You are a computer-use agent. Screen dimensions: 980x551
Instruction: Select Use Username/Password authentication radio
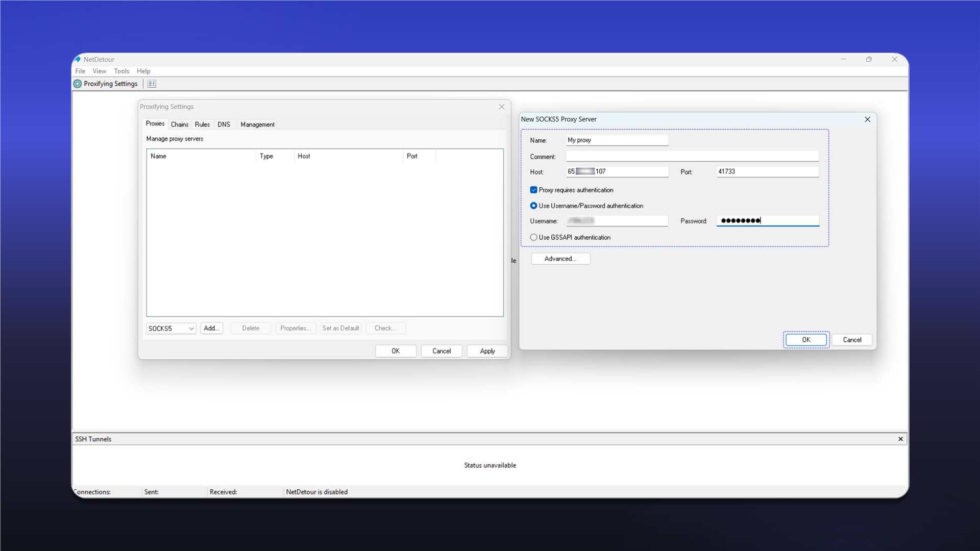(x=533, y=206)
